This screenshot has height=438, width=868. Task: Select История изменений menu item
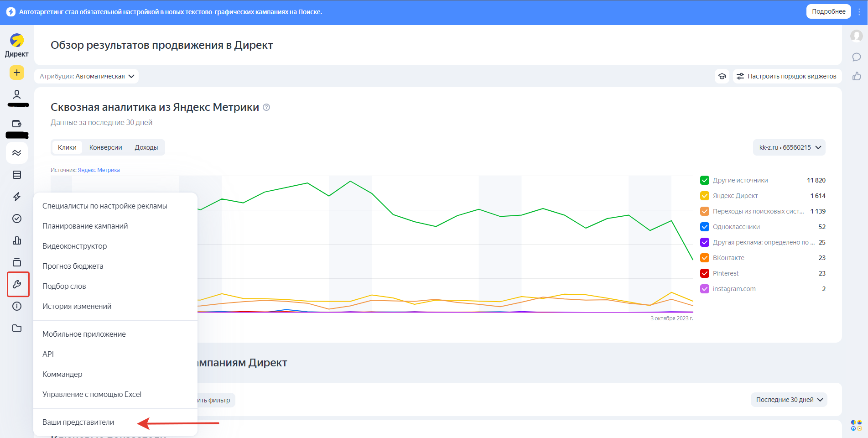click(x=115, y=306)
